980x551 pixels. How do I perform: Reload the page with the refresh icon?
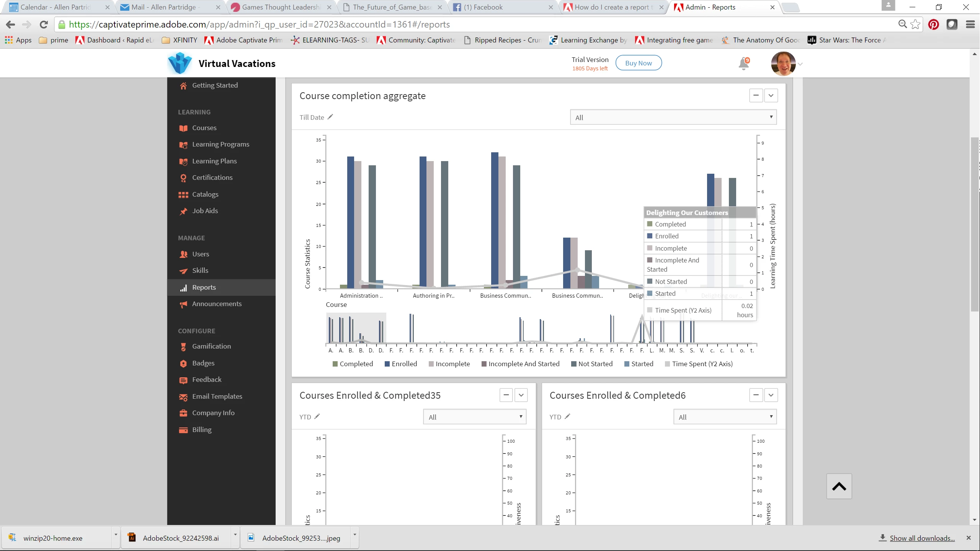[x=44, y=24]
